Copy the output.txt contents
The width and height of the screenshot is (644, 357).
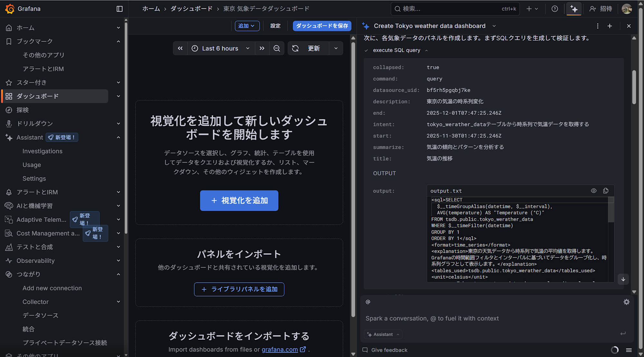click(x=606, y=191)
